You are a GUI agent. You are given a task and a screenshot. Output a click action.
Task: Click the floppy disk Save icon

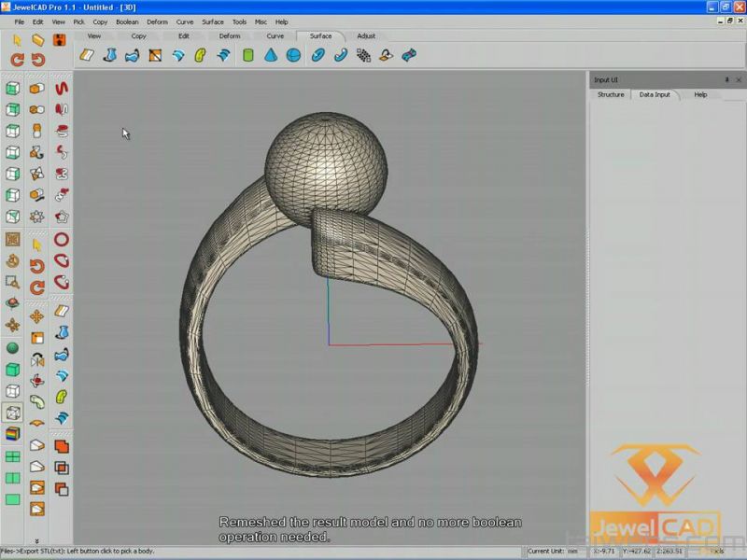click(x=60, y=40)
